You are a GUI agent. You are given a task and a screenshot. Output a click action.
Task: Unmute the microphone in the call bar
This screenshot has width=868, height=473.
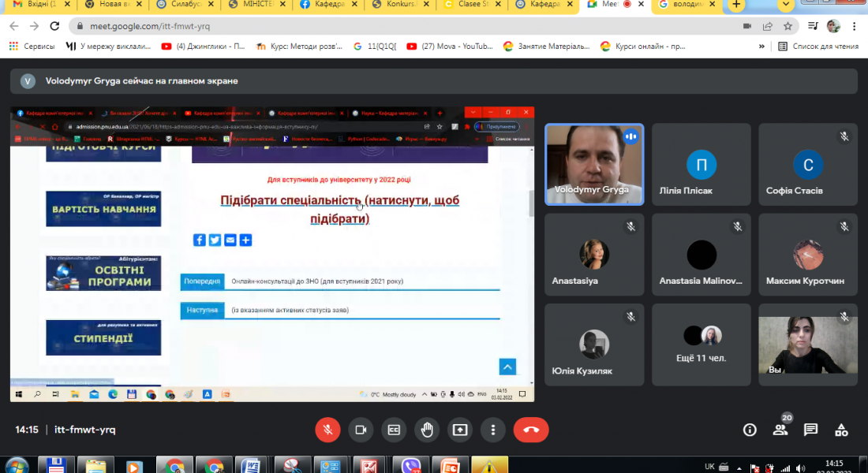point(327,430)
